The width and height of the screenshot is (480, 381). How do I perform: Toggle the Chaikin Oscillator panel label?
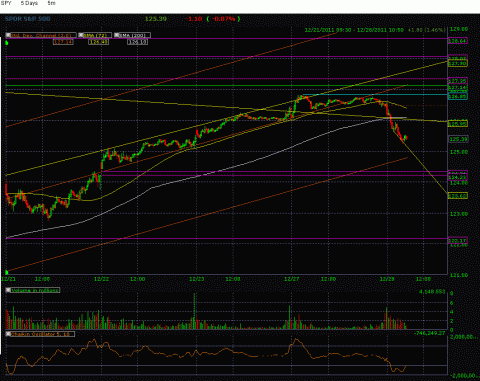pos(41,334)
